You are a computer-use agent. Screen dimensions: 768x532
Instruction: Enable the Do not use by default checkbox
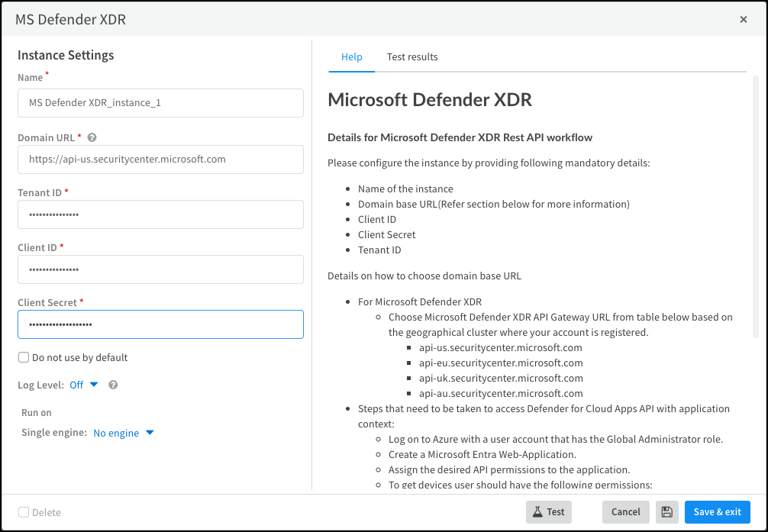point(24,358)
